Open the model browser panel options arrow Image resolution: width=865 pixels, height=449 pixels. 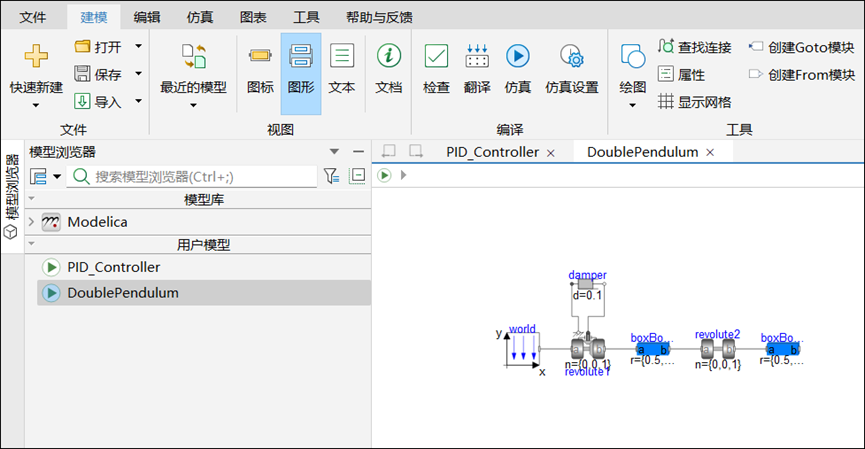click(334, 152)
